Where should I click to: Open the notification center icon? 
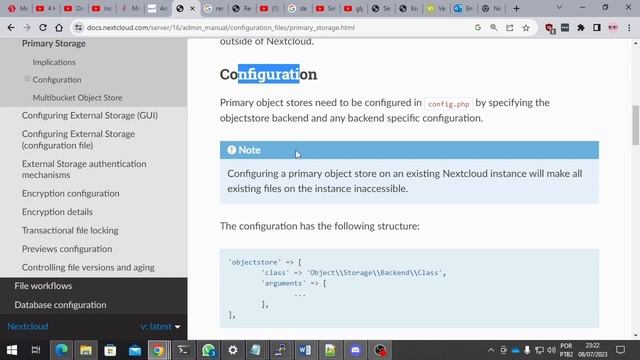click(620, 350)
